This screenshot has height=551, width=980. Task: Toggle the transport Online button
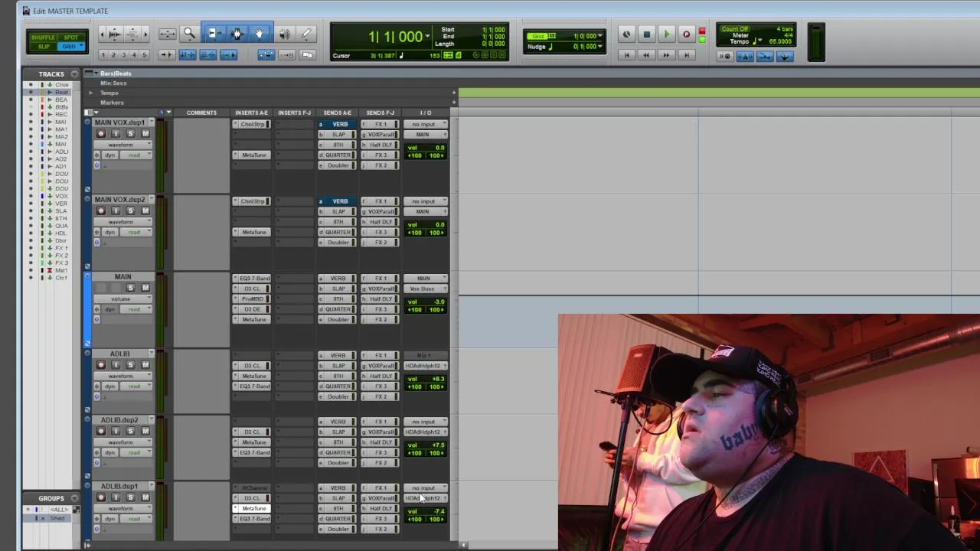click(626, 34)
